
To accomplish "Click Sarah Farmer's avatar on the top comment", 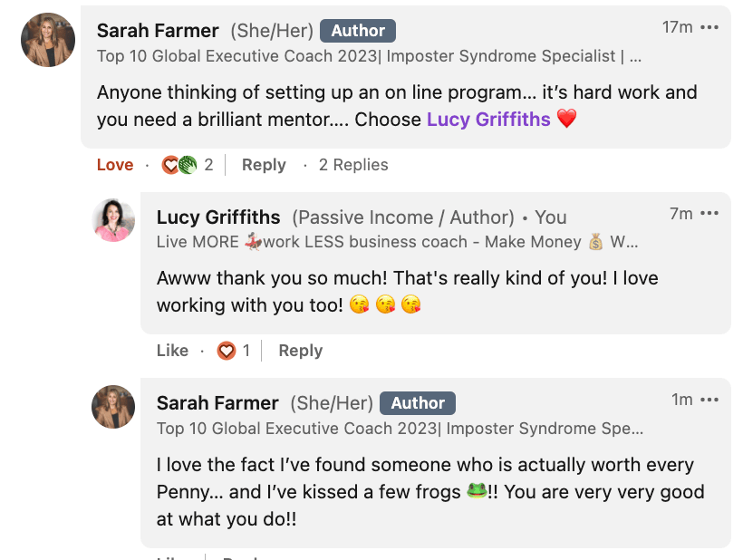I will coord(48,40).
